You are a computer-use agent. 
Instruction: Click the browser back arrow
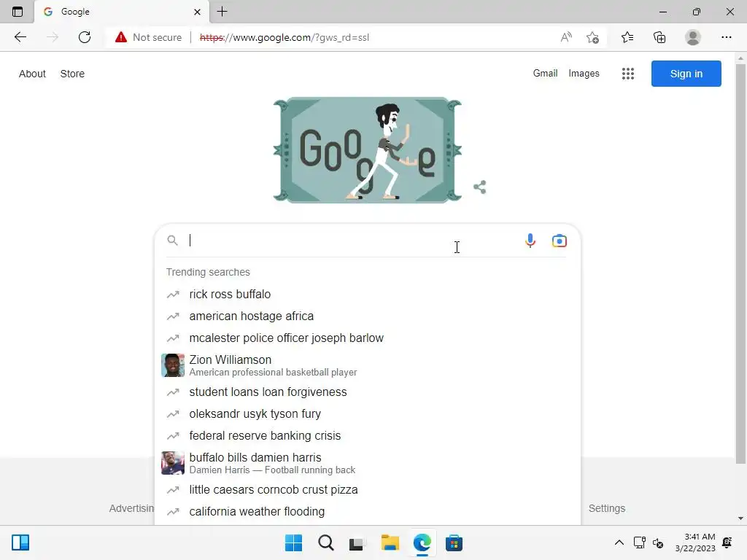pos(20,37)
